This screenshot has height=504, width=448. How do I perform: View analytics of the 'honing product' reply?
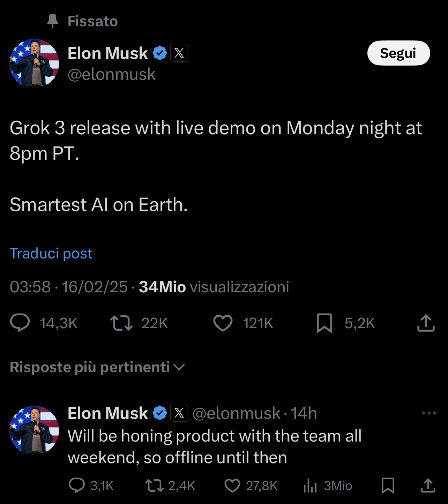coord(310,486)
